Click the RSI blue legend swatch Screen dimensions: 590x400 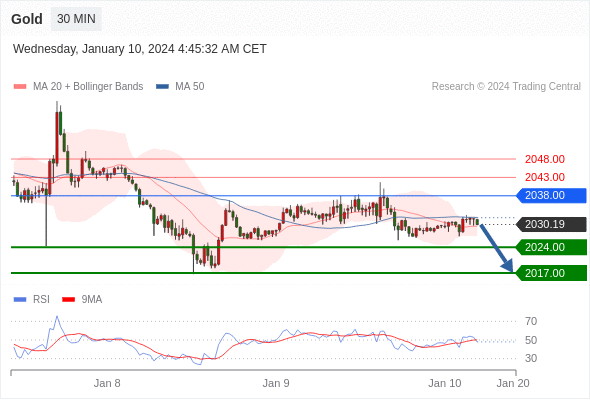tap(20, 300)
